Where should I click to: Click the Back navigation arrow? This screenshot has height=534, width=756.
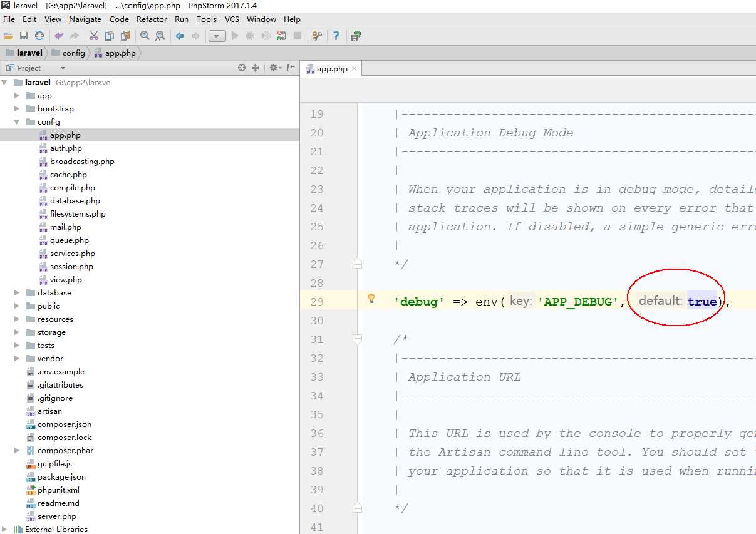[x=180, y=36]
